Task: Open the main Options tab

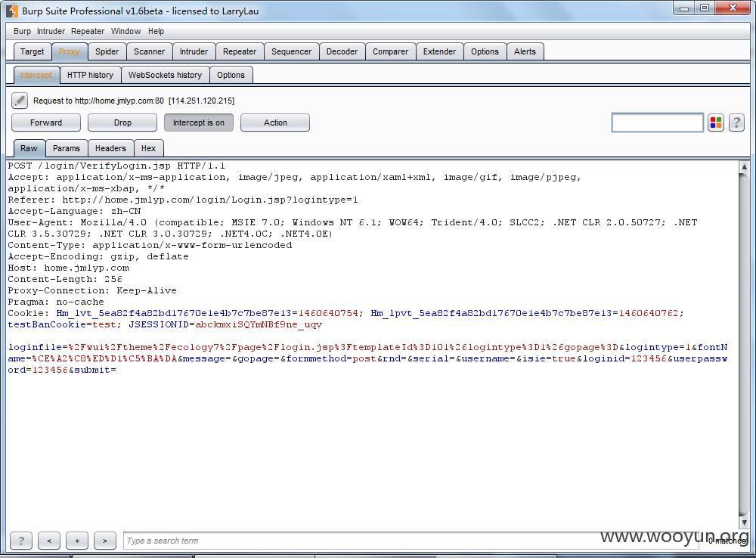Action: click(x=485, y=51)
